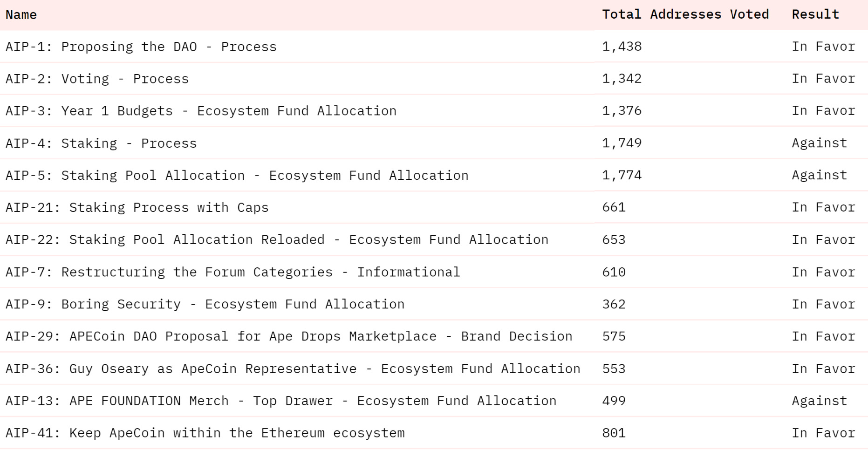Click the vote count '553'
868x450 pixels.
614,369
